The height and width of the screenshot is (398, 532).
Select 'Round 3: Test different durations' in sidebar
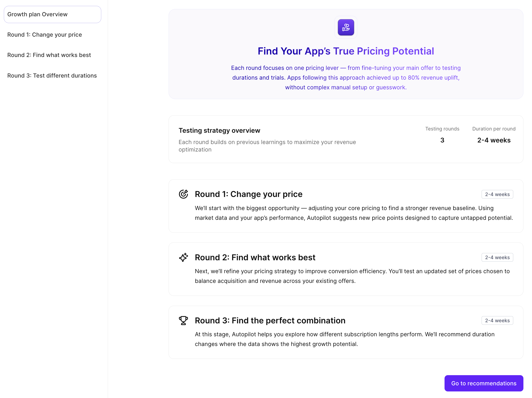(x=52, y=75)
